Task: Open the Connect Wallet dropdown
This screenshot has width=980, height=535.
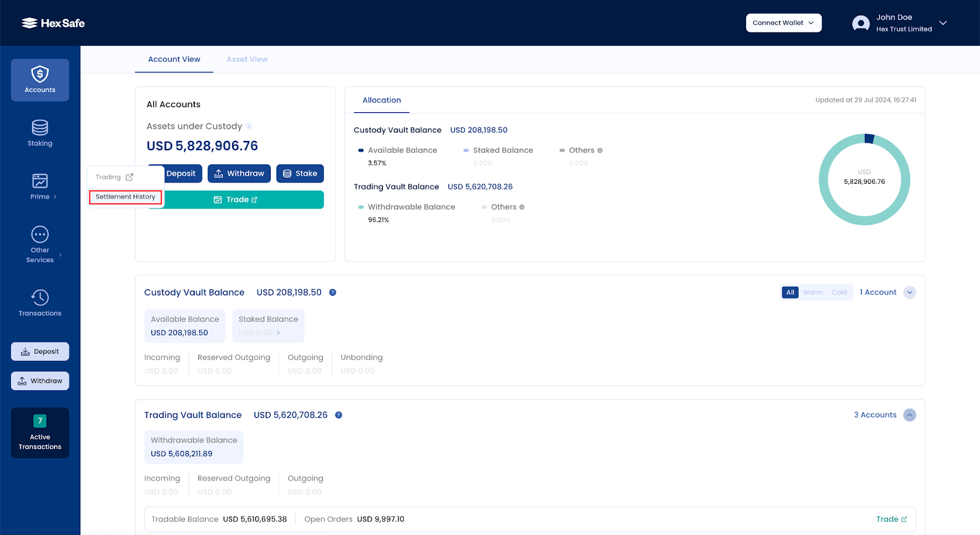Action: pyautogui.click(x=783, y=23)
